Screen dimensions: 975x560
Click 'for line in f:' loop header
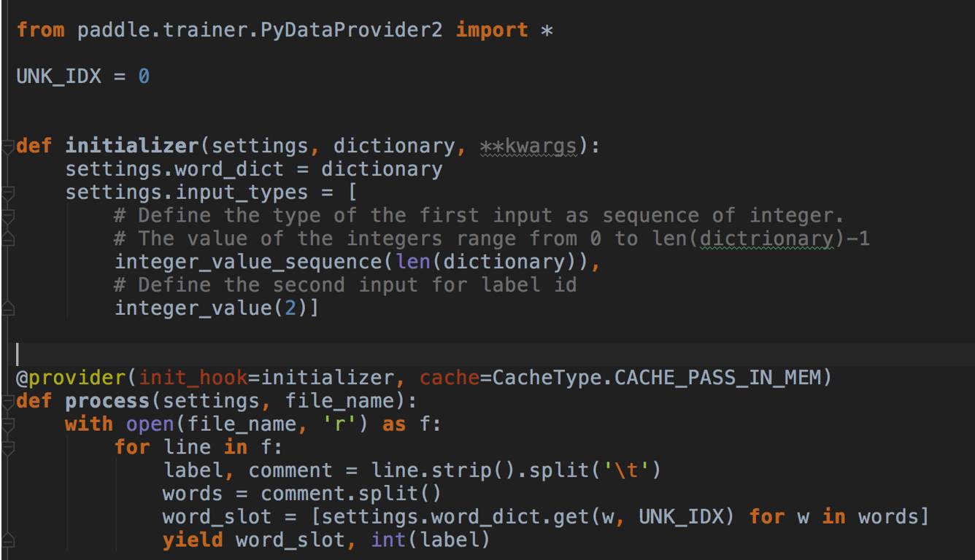click(199, 448)
